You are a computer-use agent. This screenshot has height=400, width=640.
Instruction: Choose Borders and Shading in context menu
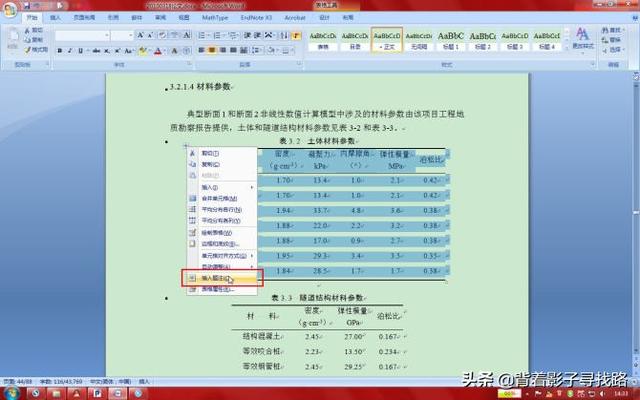point(222,244)
